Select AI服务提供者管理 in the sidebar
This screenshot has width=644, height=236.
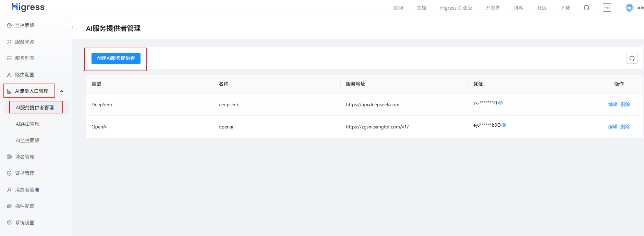point(35,108)
